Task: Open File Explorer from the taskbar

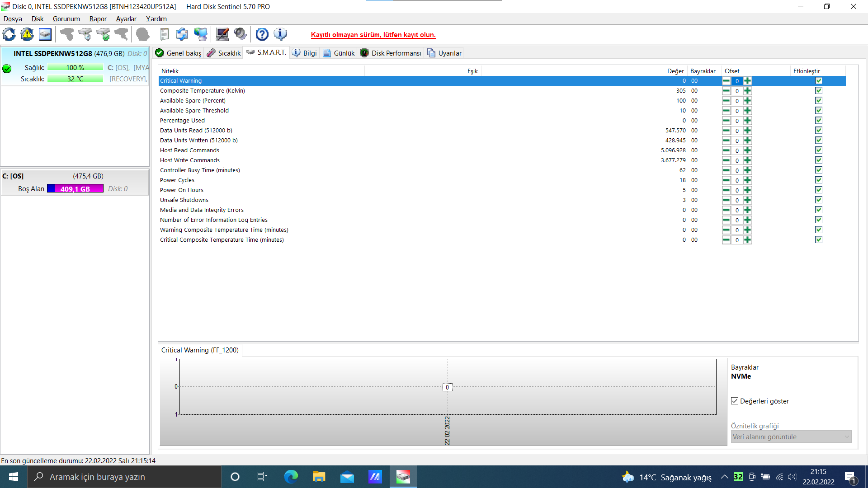Action: click(x=319, y=477)
